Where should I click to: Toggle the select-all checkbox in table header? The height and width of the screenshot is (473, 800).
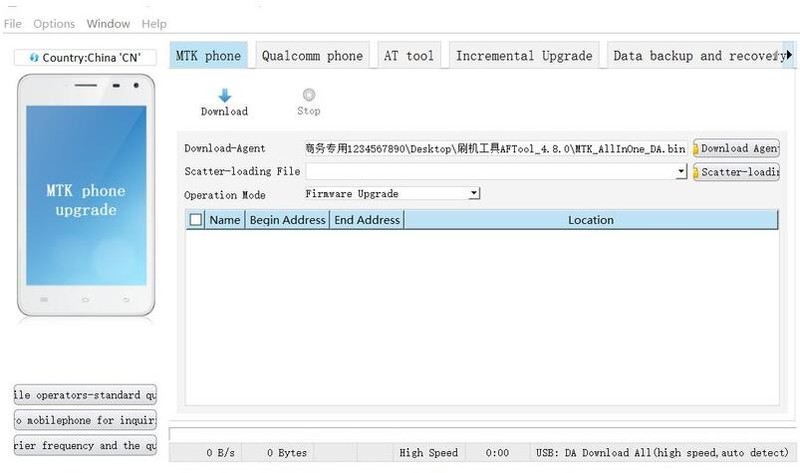coord(195,220)
